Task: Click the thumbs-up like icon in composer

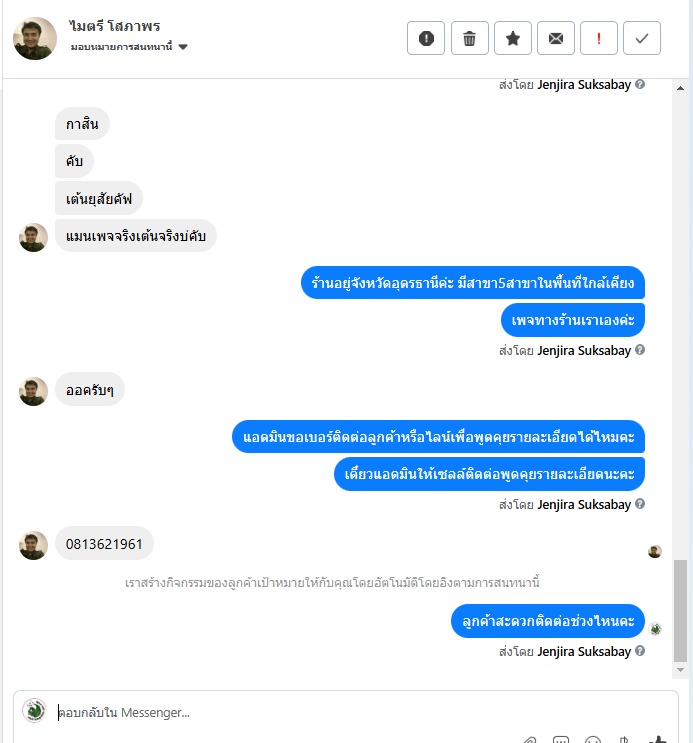Action: 659,739
